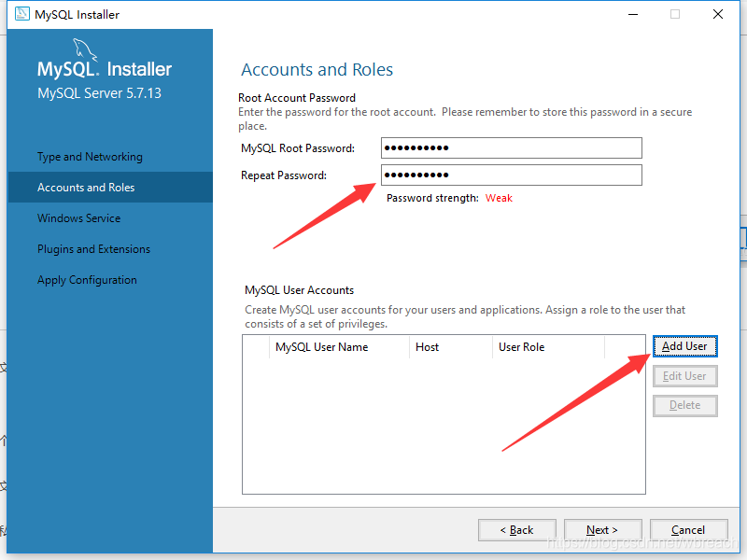The image size is (747, 560).
Task: Click the MySQL dolphin logo in sidebar
Action: coord(85,49)
